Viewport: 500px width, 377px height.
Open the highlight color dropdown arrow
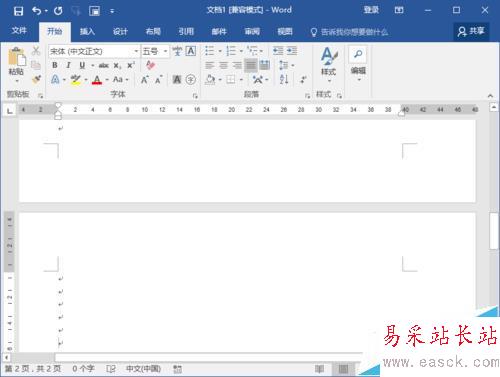86,80
